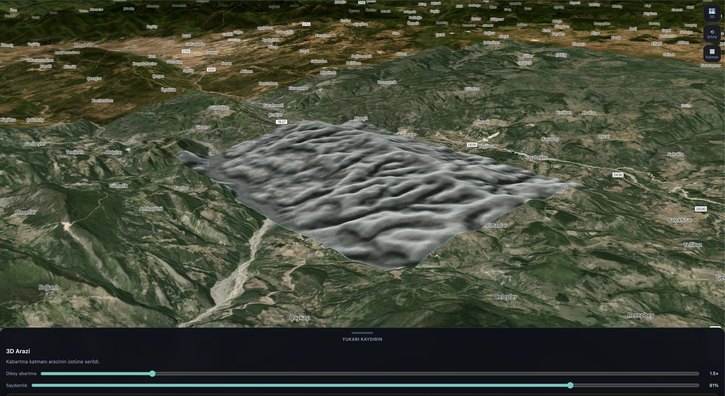725x396 pixels.
Task: Click the panel drag handle bar
Action: click(362, 333)
